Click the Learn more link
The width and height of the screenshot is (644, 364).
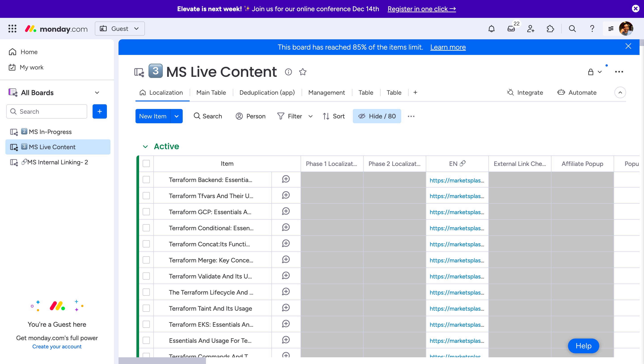[448, 47]
